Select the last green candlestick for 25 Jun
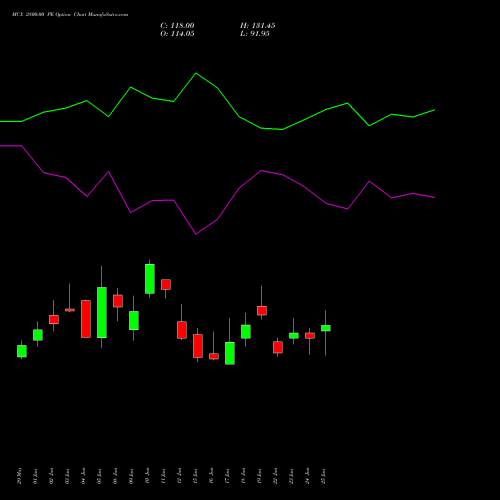 [326, 328]
